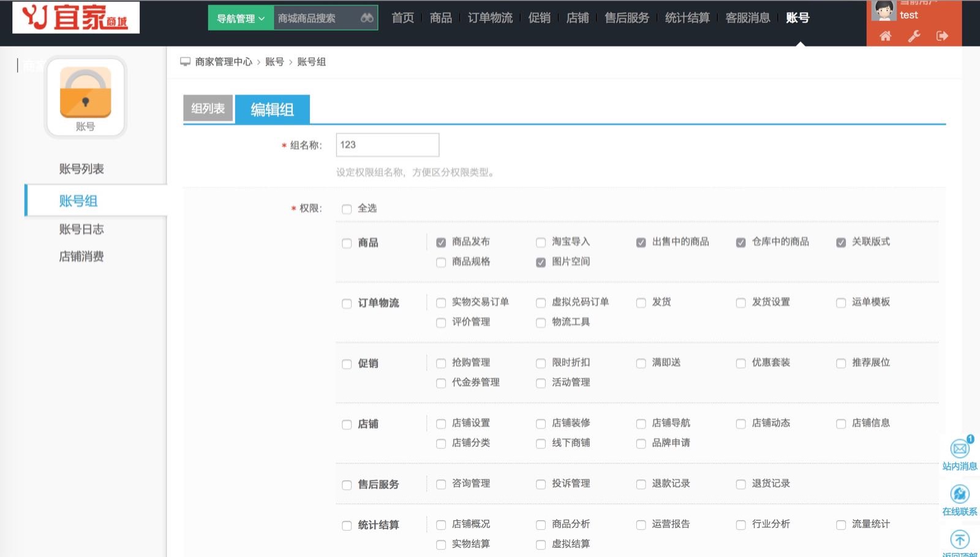Check the 统计结算 category checkbox
This screenshot has height=557, width=980.
[347, 526]
